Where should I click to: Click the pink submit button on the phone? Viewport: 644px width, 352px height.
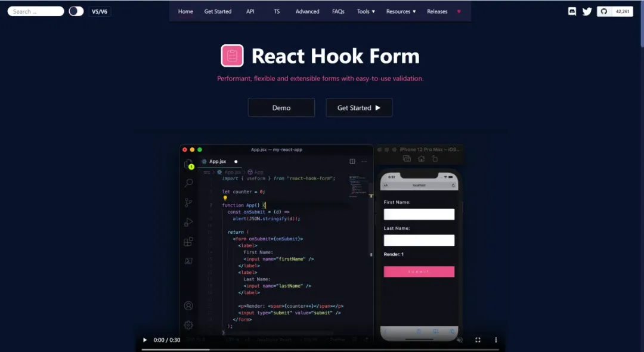point(419,271)
